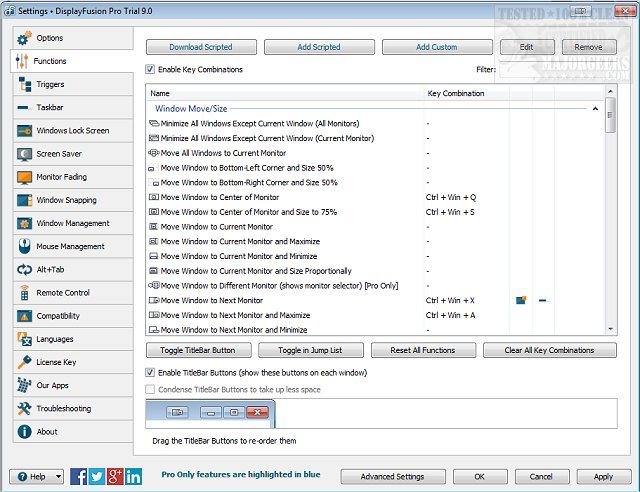Image resolution: width=640 pixels, height=492 pixels.
Task: Click the Screen Saver moon icon
Action: 24,154
